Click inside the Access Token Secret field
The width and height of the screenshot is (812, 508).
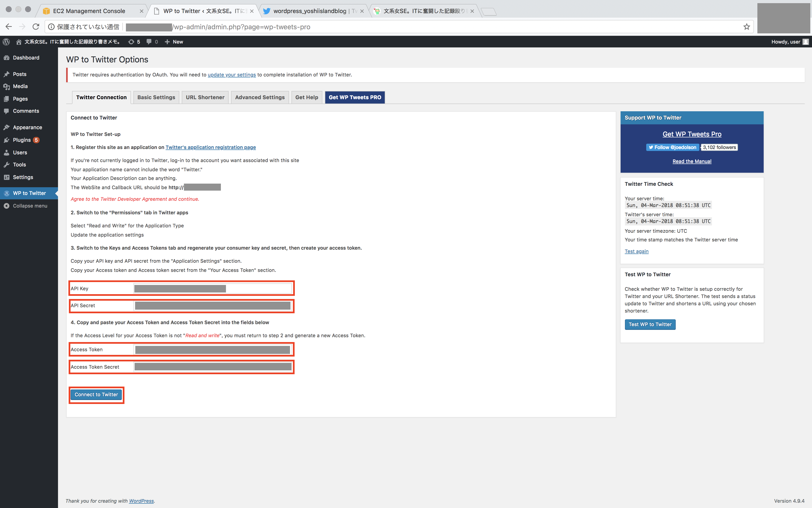pos(213,367)
